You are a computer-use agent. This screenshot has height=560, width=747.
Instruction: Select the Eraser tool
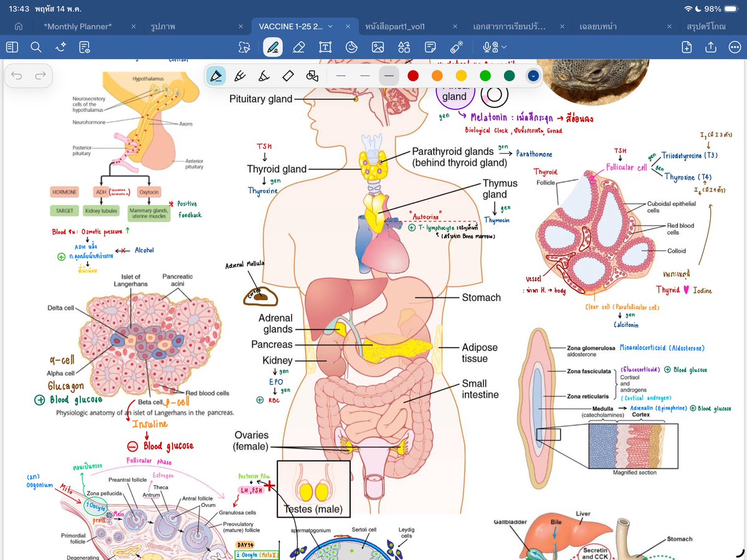pos(298,47)
